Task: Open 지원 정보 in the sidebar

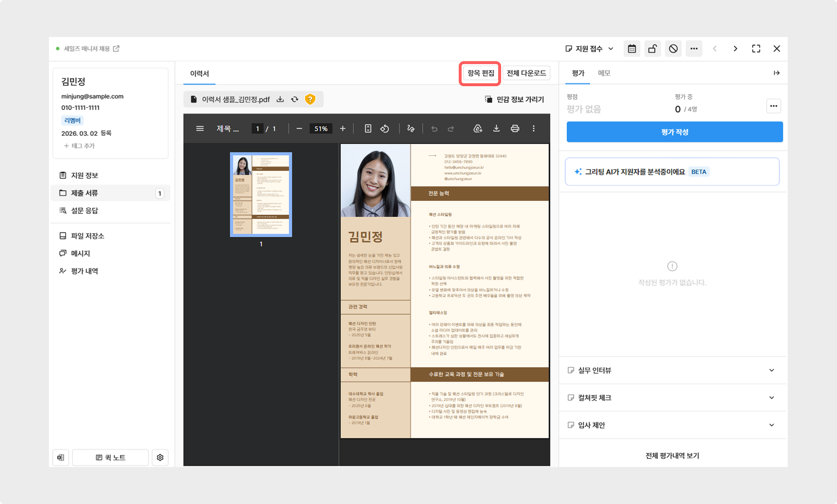Action: (x=111, y=175)
